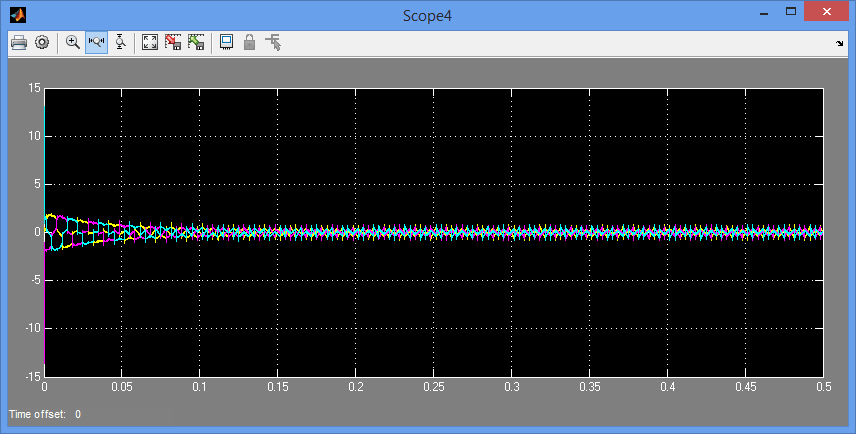Click the y-axis label 15
This screenshot has width=856, height=434.
point(34,88)
